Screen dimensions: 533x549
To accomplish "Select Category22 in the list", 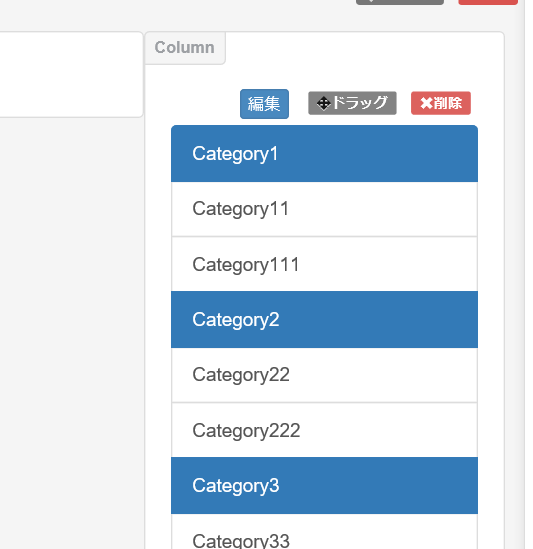I will tap(324, 375).
